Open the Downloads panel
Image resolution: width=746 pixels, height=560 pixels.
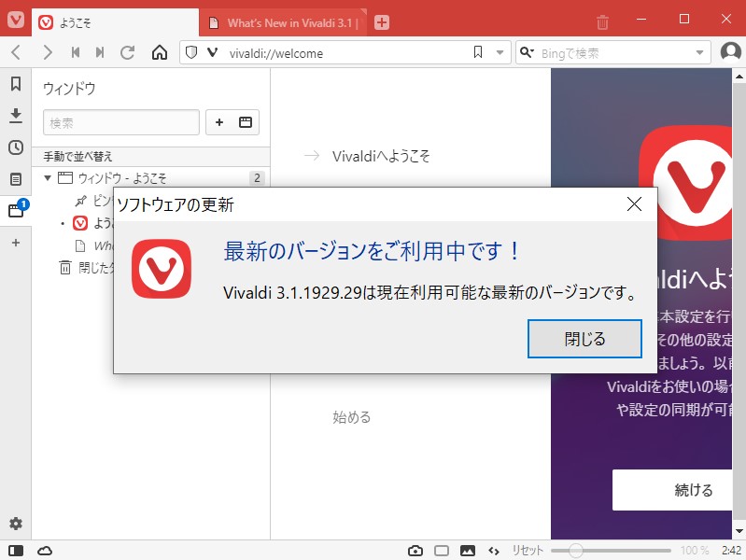point(16,116)
